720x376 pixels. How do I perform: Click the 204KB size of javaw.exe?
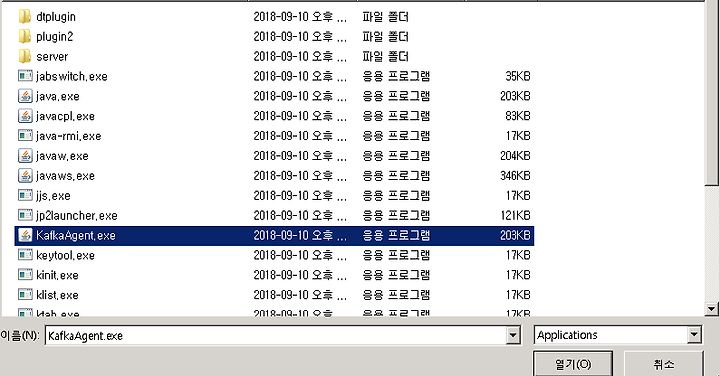tap(515, 156)
